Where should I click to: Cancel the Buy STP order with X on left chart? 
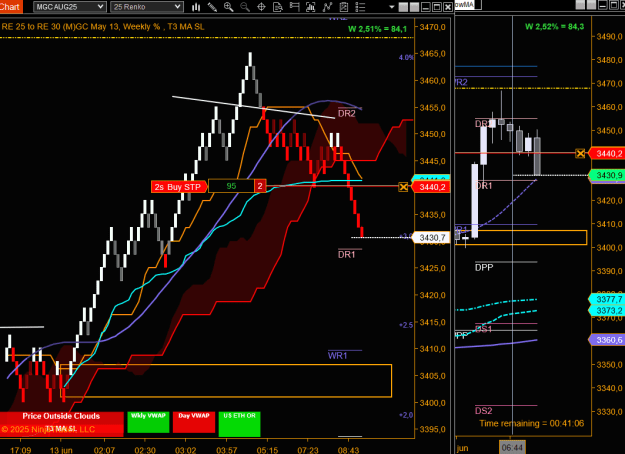pyautogui.click(x=403, y=187)
